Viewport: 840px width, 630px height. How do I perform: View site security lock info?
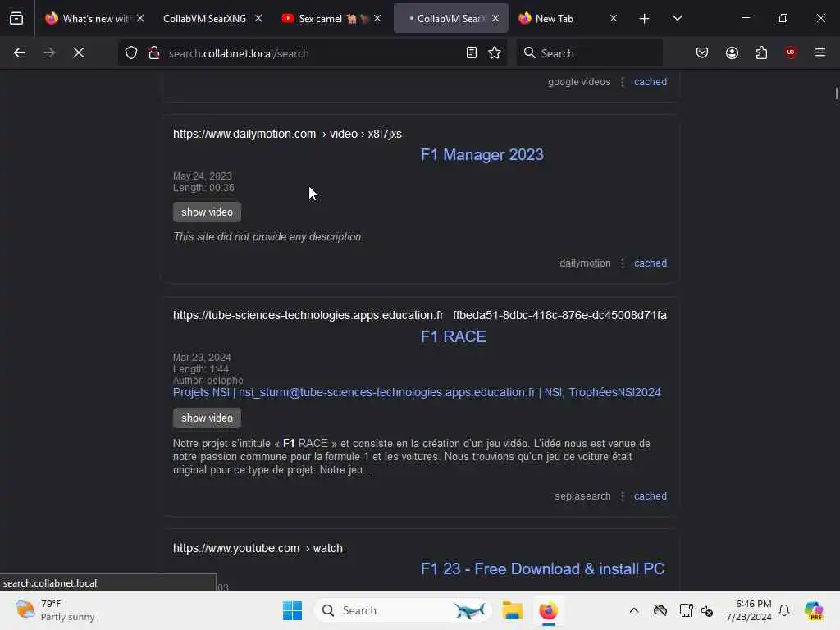[x=154, y=52]
